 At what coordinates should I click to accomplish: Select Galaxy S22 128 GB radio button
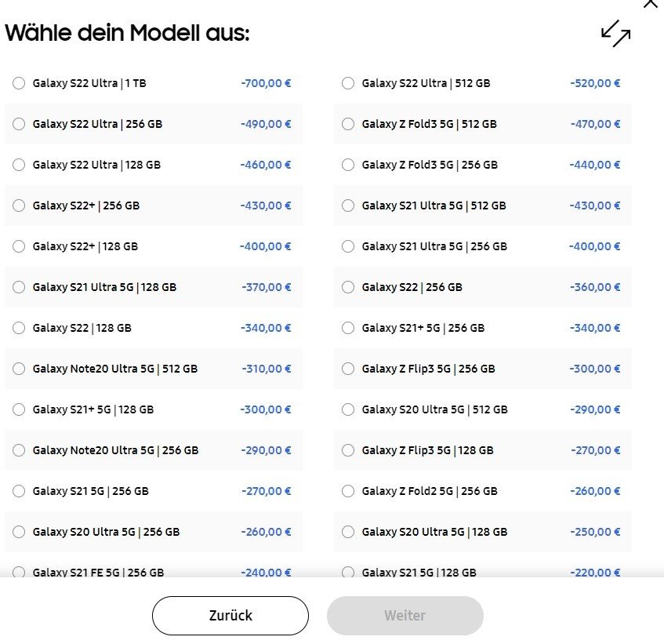pos(19,328)
